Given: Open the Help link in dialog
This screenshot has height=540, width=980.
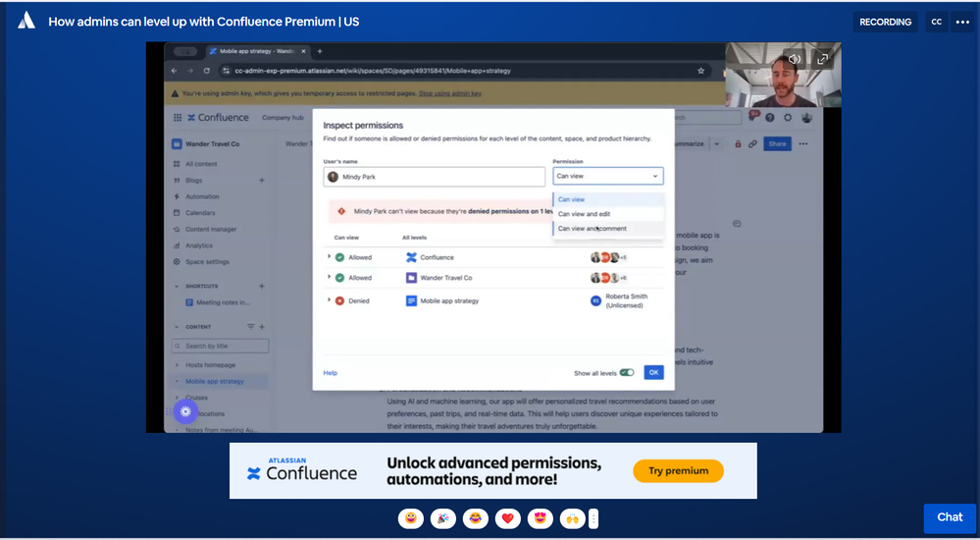Looking at the screenshot, I should pos(330,373).
